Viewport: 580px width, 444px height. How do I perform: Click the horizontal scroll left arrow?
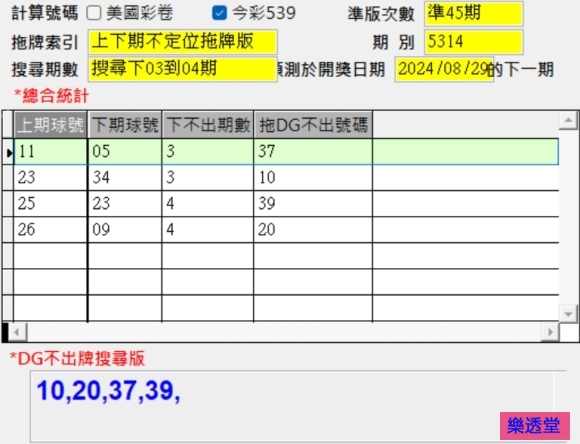(x=17, y=332)
